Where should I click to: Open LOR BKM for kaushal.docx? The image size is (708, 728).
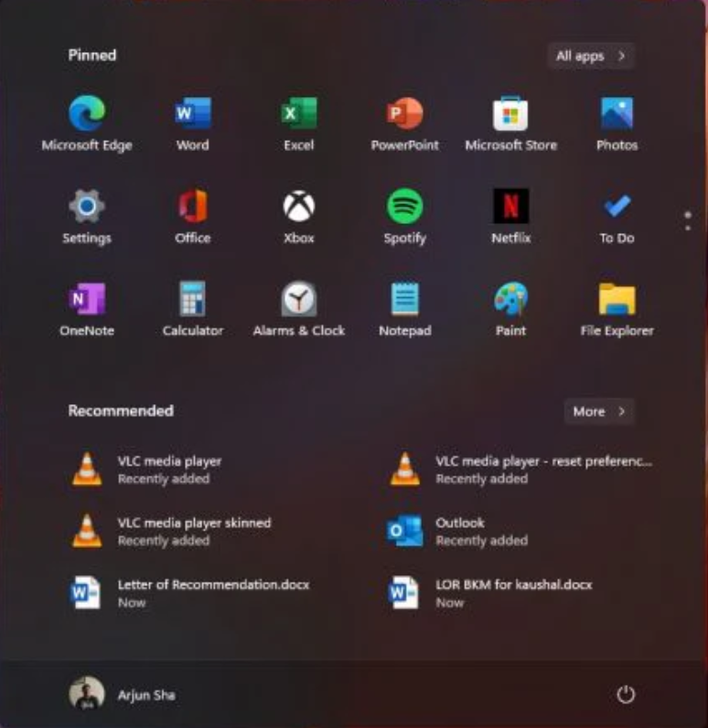coord(490,593)
